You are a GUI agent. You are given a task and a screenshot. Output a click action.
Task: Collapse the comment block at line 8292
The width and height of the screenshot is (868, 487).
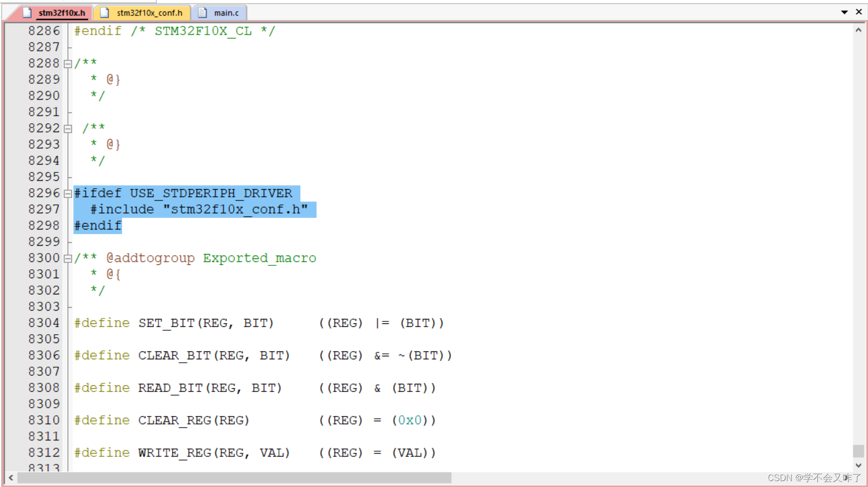[68, 129]
